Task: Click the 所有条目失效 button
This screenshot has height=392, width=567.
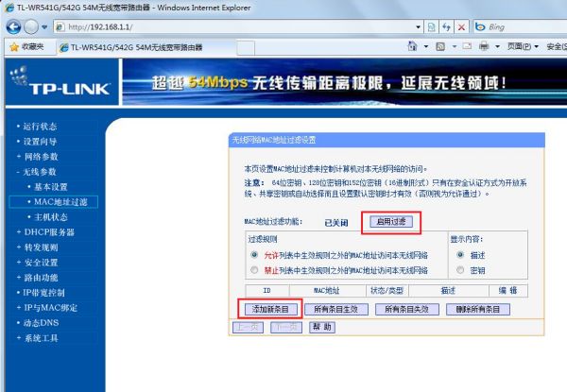Action: 406,309
